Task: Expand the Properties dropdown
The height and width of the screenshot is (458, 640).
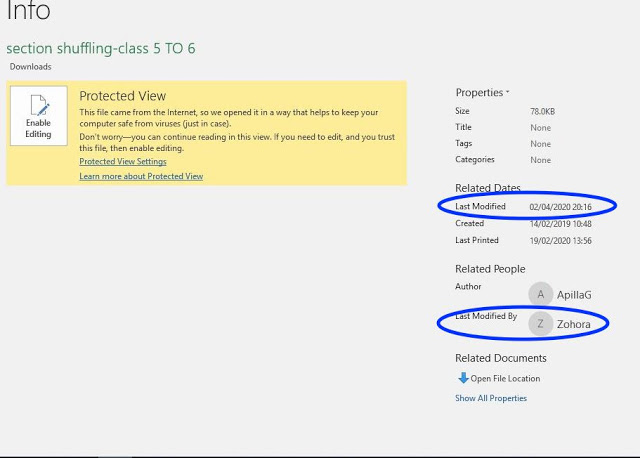Action: 482,93
